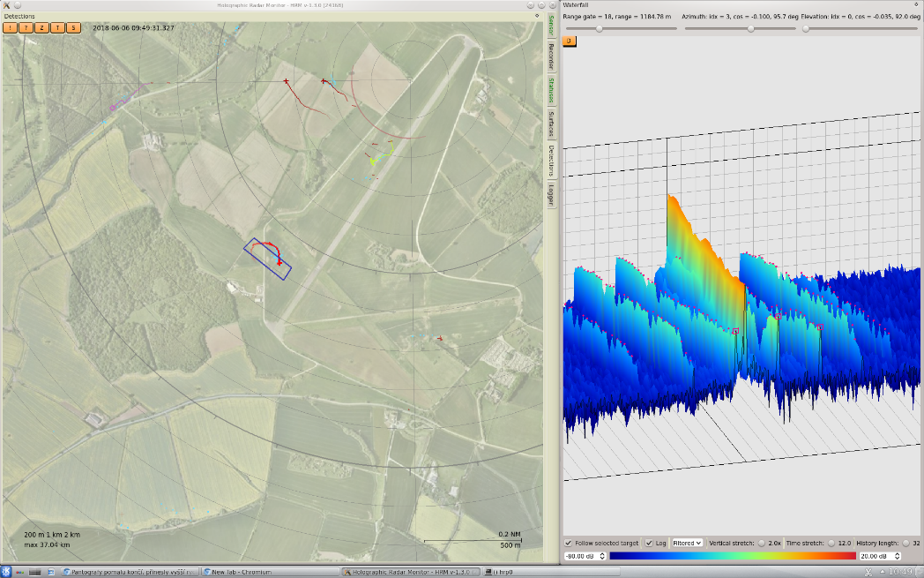Adjust the -80.00 dB minimum spinner
This screenshot has height=578, width=924.
[585, 556]
